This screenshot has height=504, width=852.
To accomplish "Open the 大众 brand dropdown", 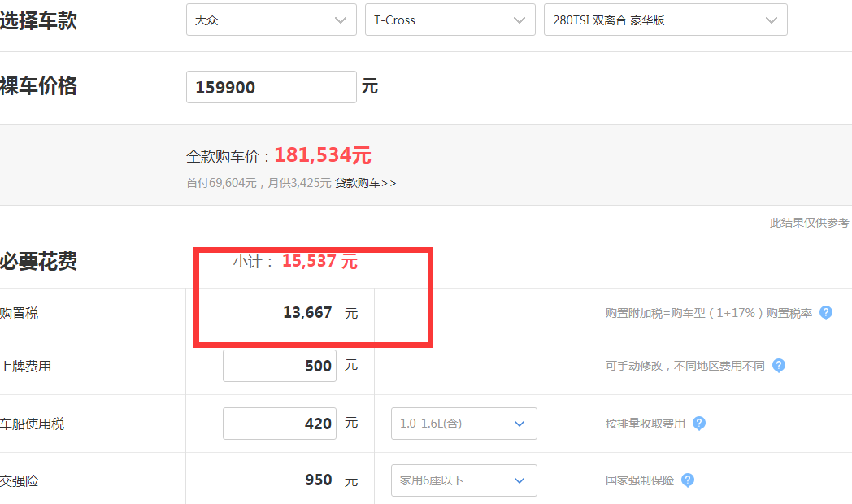I will [272, 20].
